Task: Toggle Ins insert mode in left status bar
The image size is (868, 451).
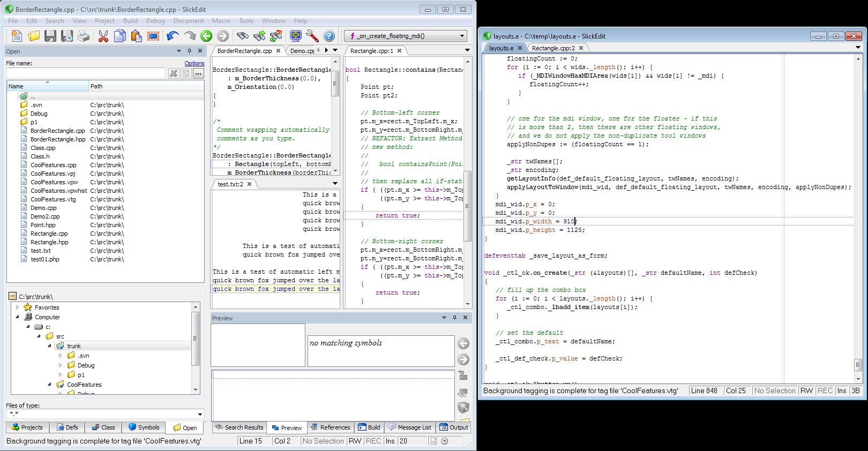Action: click(390, 441)
